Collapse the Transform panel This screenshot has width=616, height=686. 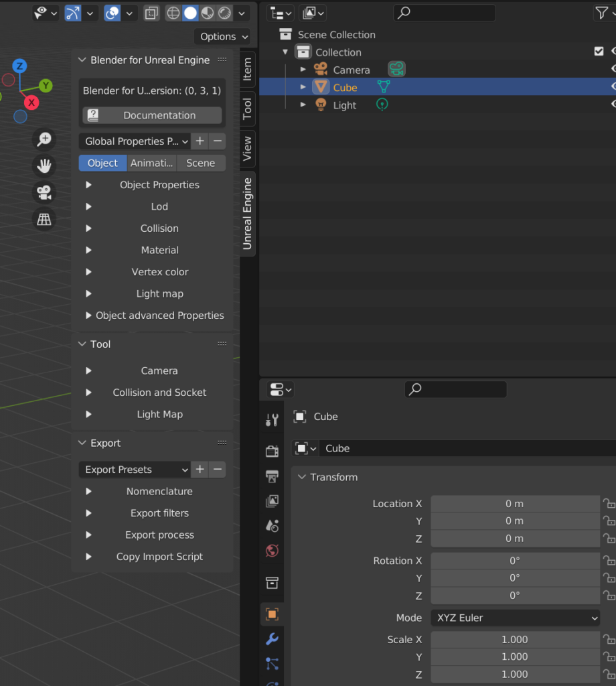point(302,477)
